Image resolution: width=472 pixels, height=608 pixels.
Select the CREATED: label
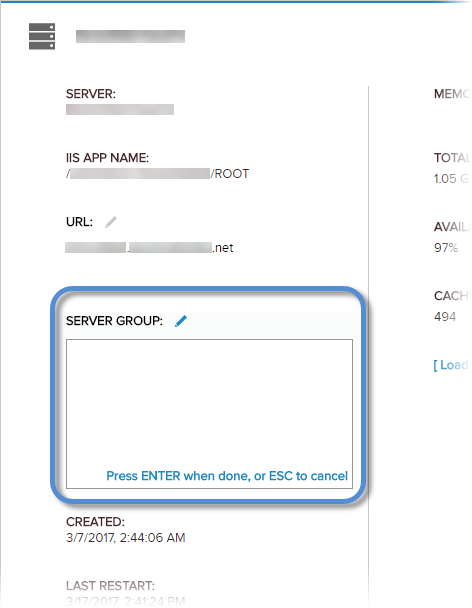click(x=95, y=522)
